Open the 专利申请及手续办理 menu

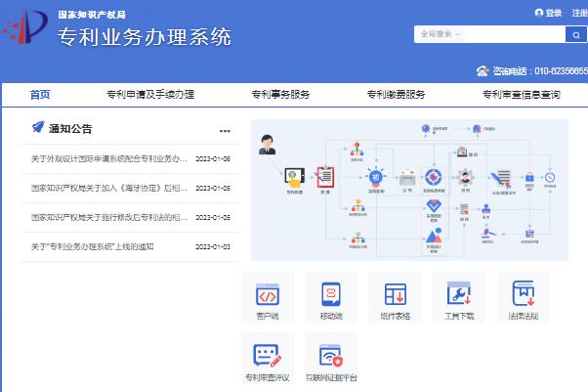(150, 94)
